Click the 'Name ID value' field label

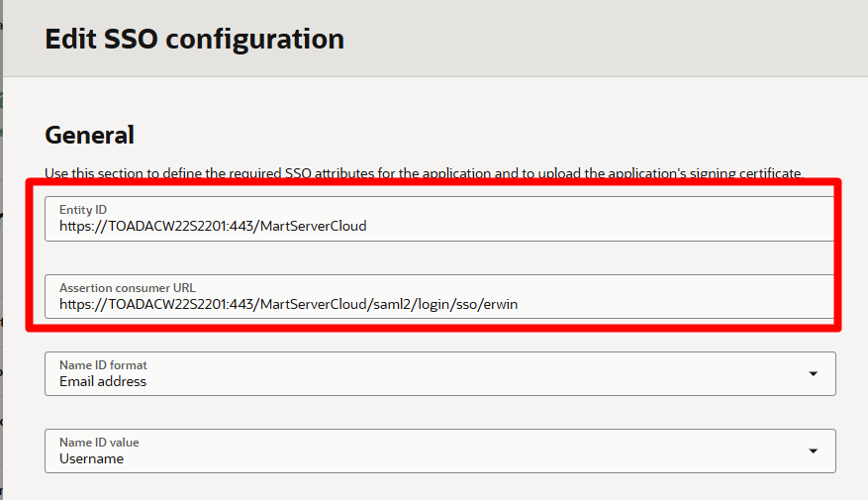[x=99, y=443]
